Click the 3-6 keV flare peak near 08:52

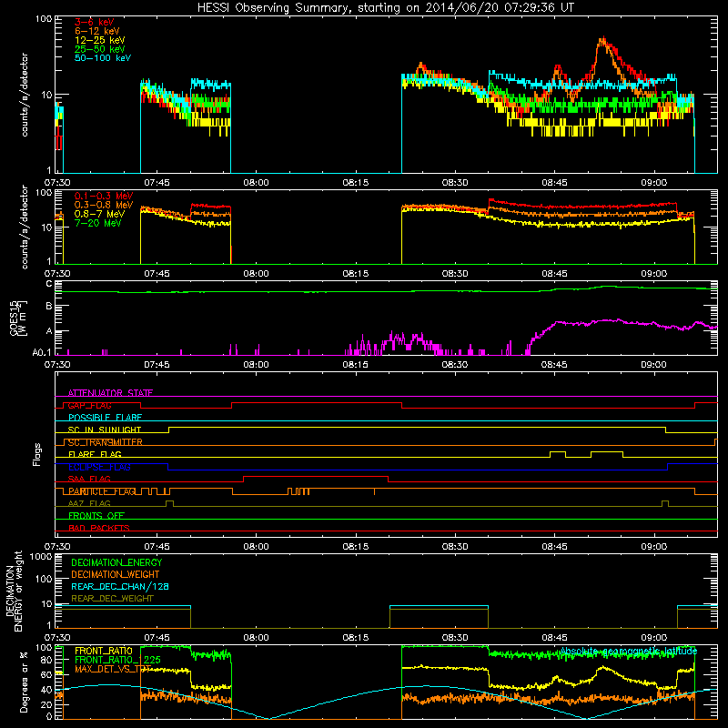coord(603,39)
